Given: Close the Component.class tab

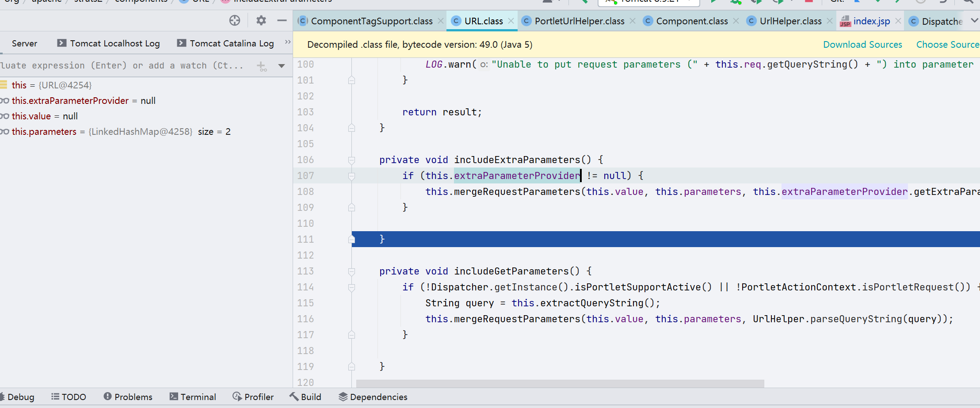Looking at the screenshot, I should tap(736, 21).
